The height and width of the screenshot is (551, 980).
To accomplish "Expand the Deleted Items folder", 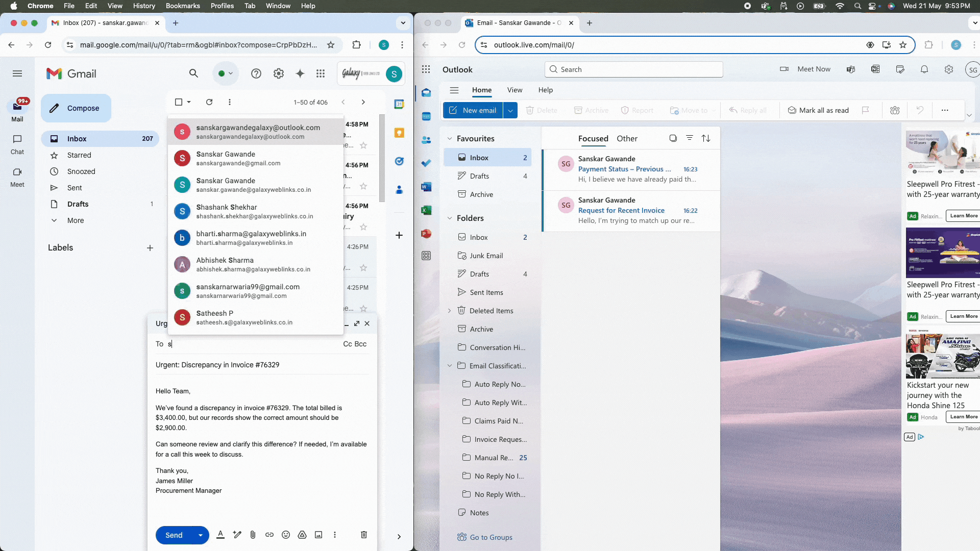I will pyautogui.click(x=450, y=311).
